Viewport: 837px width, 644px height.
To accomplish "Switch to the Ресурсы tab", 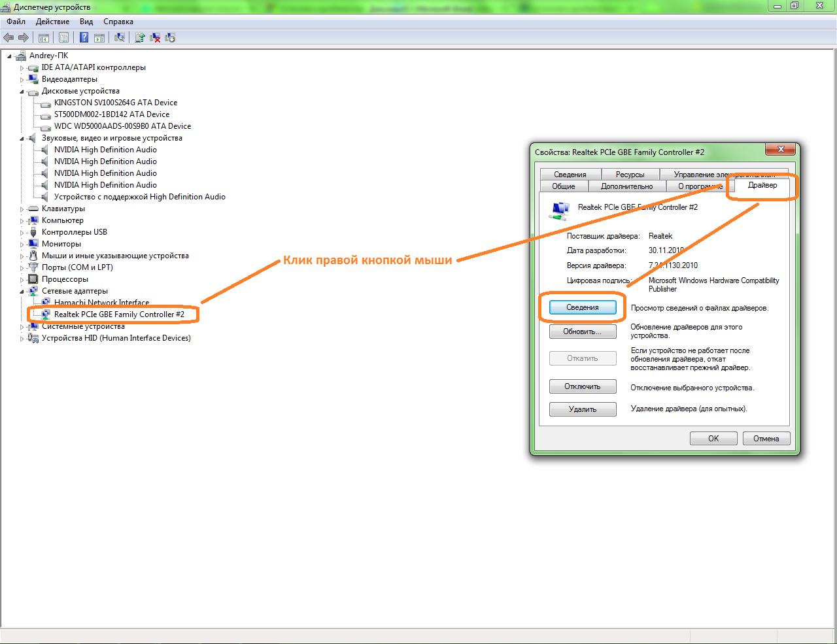I will (x=630, y=175).
